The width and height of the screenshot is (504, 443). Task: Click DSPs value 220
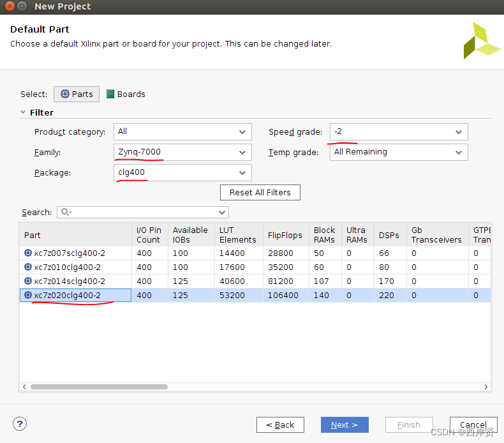[x=387, y=296]
